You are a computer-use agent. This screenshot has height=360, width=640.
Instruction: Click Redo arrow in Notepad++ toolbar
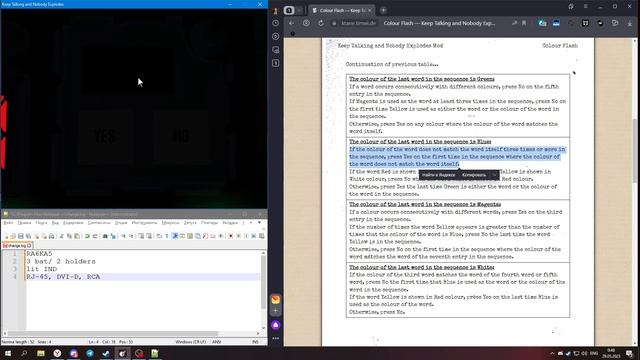[x=95, y=236]
